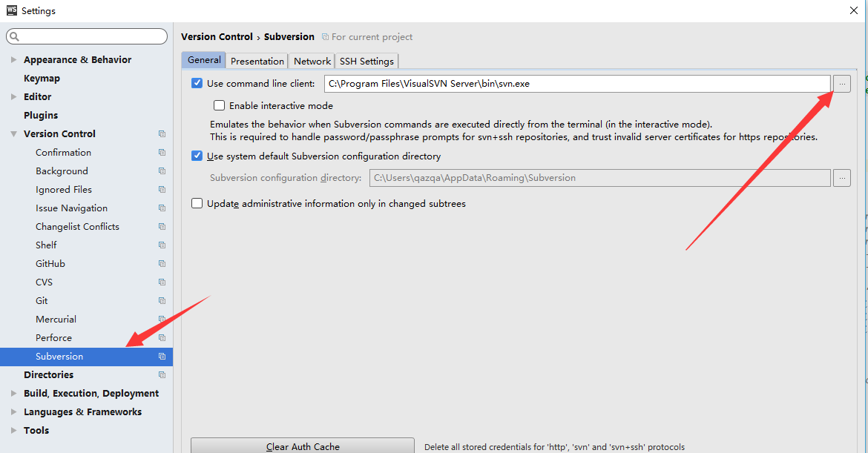Open Mercurial settings page

(56, 319)
